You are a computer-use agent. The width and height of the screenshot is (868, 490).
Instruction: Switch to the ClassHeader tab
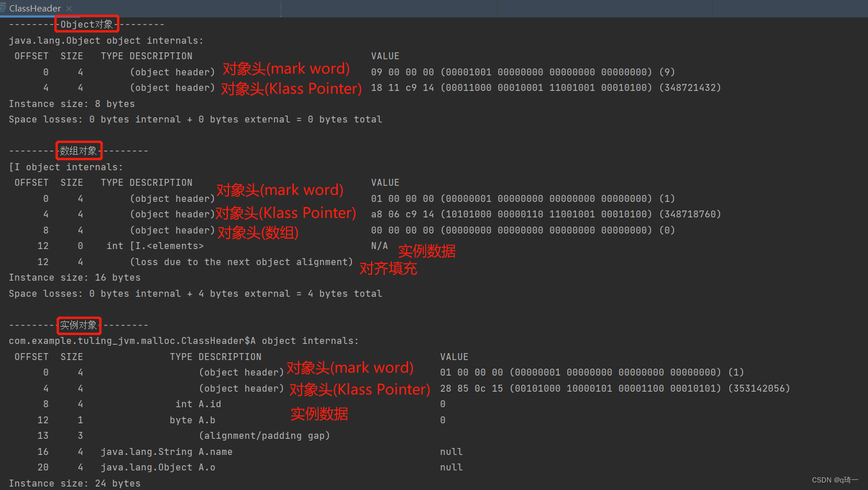[x=35, y=8]
